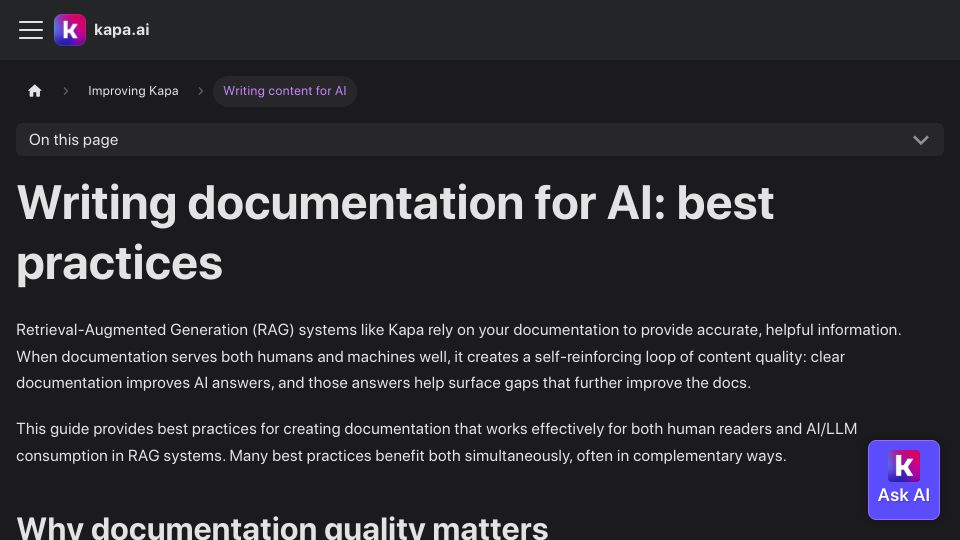Click the paragraph starting Retrieval-Augmented Generation
The image size is (960, 540).
[459, 356]
